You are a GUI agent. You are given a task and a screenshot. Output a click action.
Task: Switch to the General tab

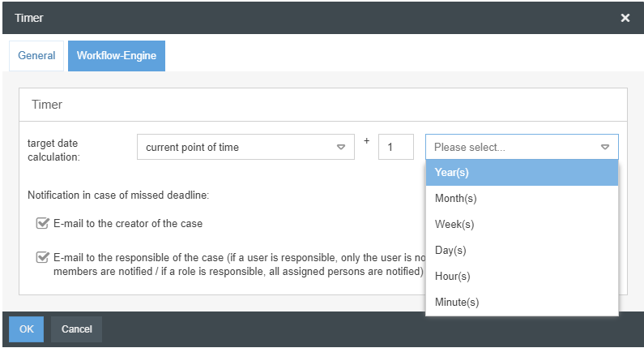pos(36,56)
